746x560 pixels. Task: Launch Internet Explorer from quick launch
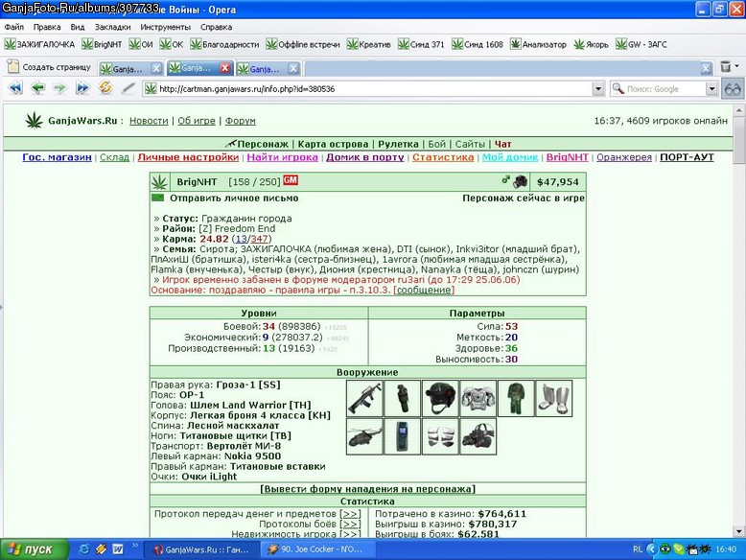[84, 549]
